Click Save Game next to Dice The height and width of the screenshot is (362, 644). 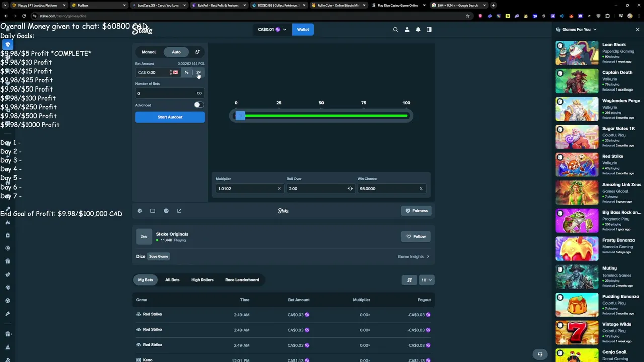(x=158, y=256)
